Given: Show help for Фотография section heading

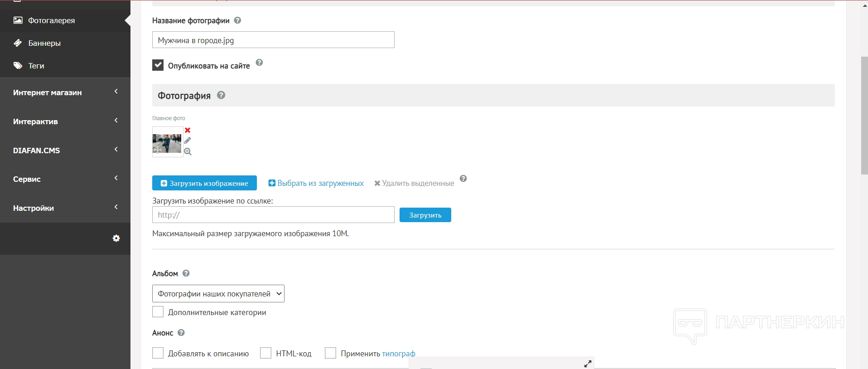Looking at the screenshot, I should coord(221,95).
